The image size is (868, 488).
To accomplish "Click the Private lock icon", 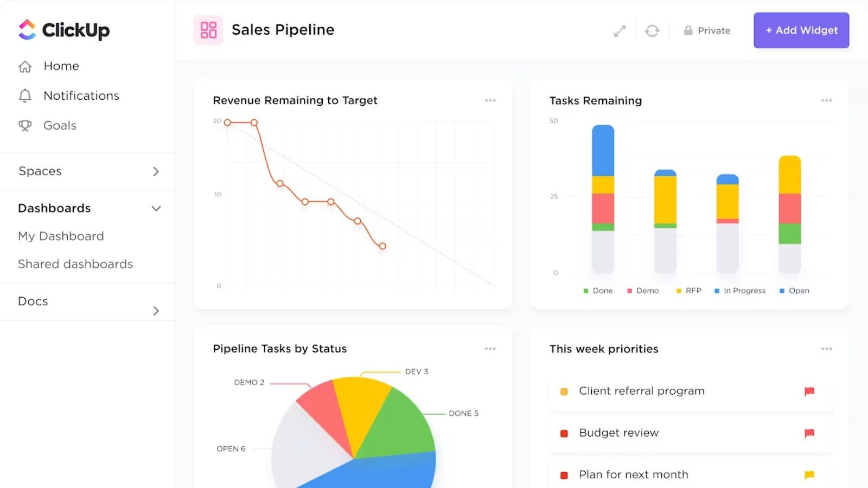I will click(687, 30).
